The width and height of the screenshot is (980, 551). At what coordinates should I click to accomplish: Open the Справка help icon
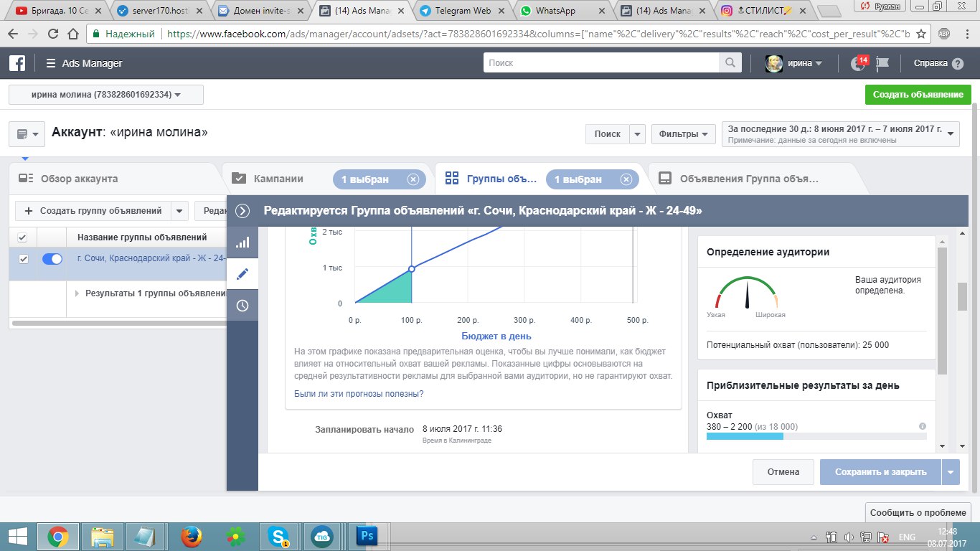coord(957,63)
